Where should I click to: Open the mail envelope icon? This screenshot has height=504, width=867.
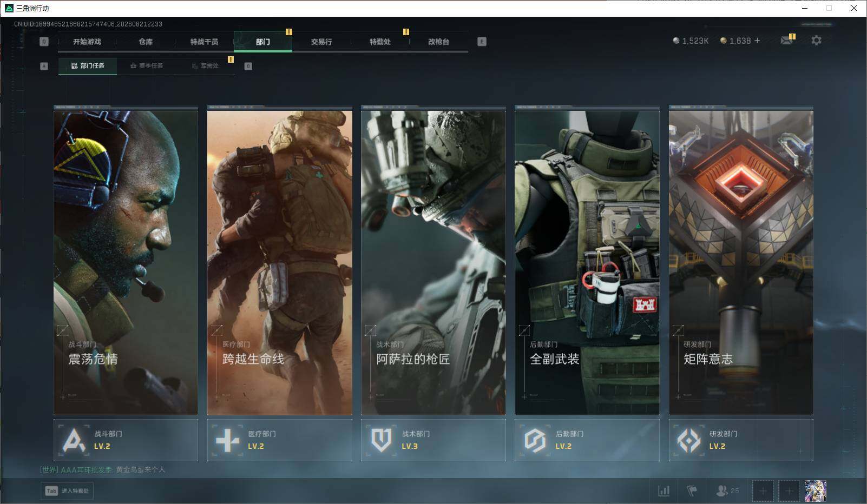(x=787, y=41)
